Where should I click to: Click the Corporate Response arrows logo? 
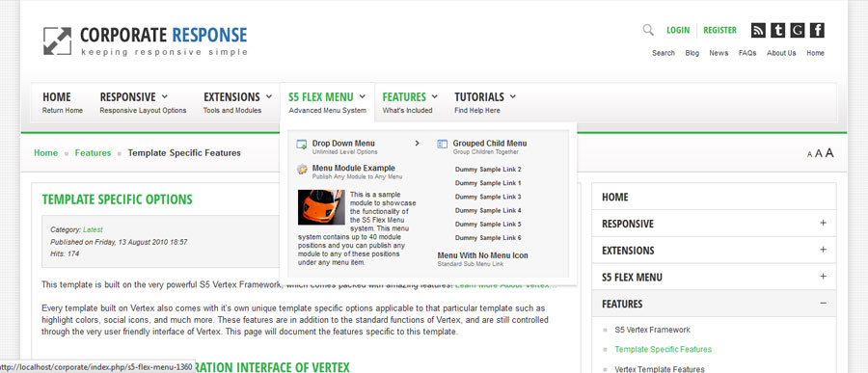point(58,41)
